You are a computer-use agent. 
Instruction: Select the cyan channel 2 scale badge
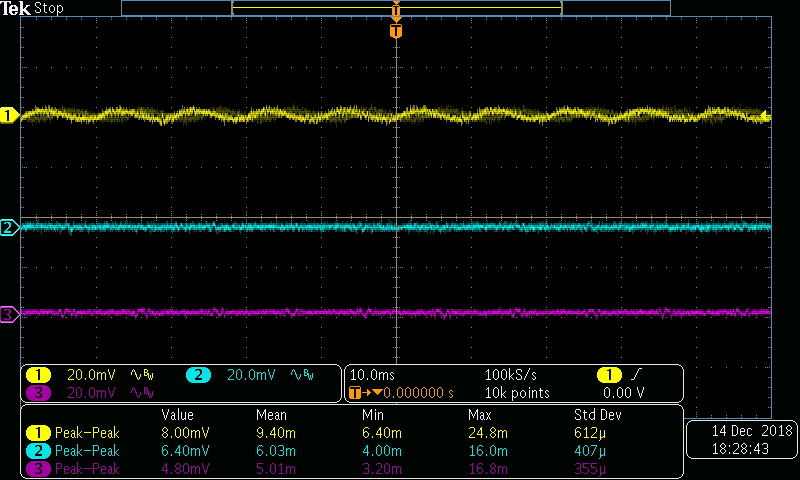(198, 375)
